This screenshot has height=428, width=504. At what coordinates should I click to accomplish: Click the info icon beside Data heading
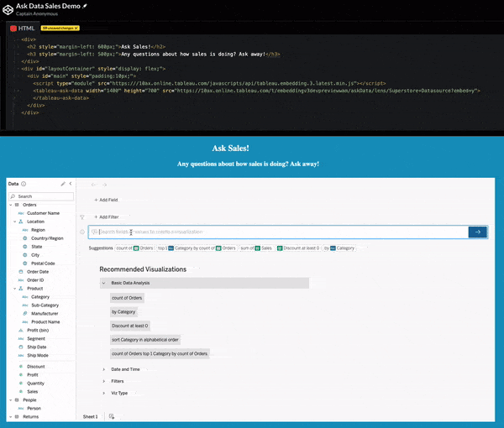24,183
